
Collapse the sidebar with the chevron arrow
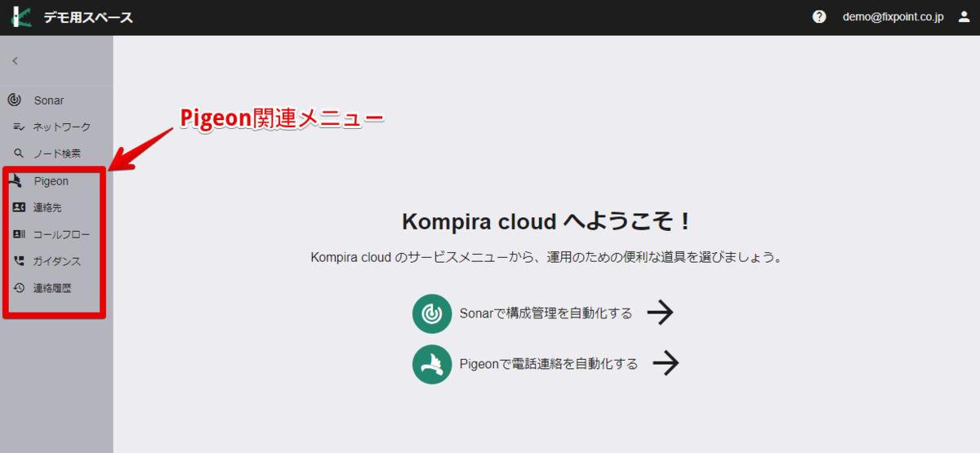point(15,60)
